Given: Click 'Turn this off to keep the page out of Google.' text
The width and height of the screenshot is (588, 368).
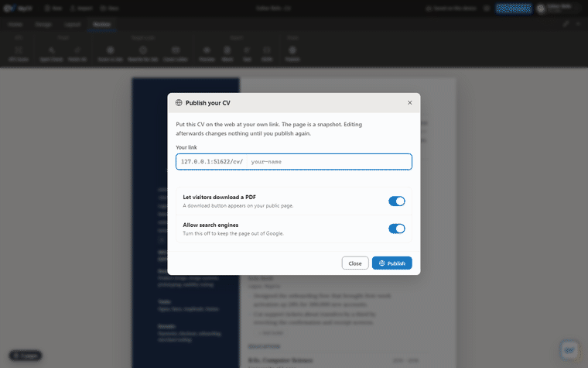Looking at the screenshot, I should click(233, 233).
